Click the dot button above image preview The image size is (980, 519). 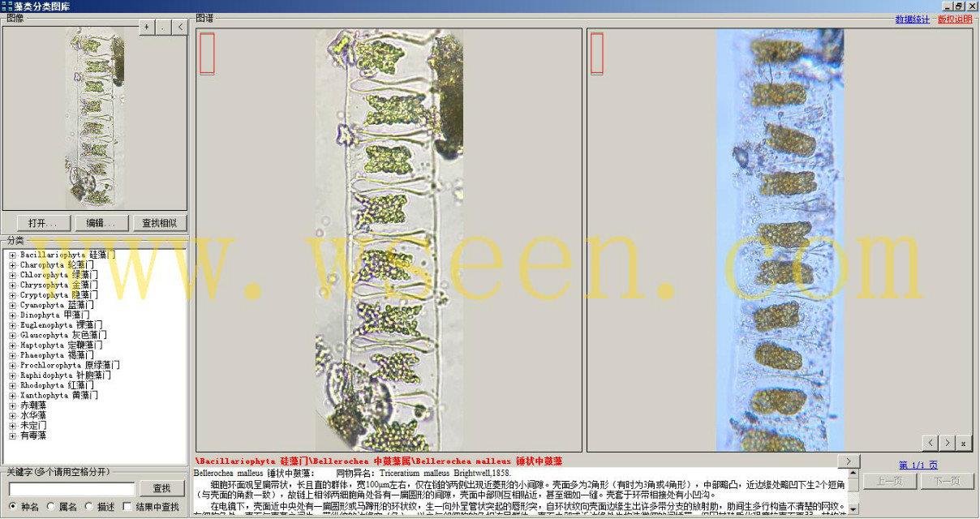(x=163, y=27)
